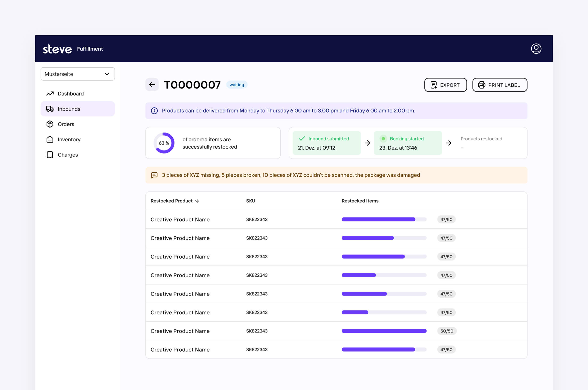
Task: Click the Charges receipt icon
Action: point(50,155)
